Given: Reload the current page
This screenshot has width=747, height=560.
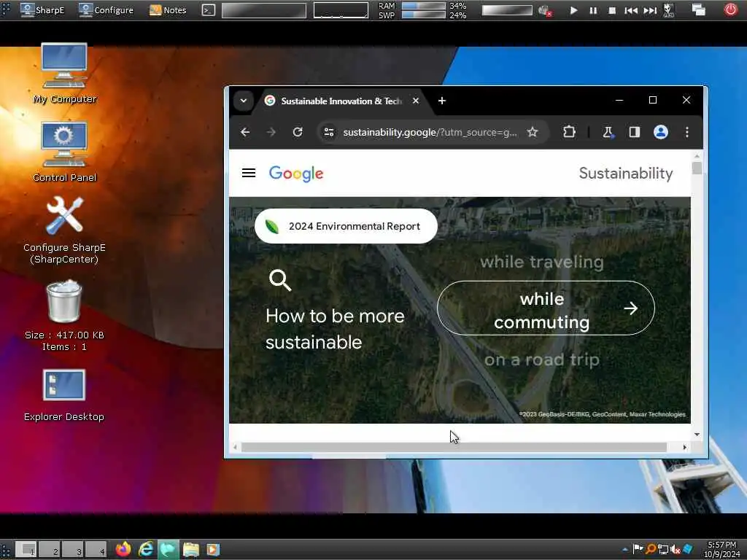Looking at the screenshot, I should (x=298, y=132).
